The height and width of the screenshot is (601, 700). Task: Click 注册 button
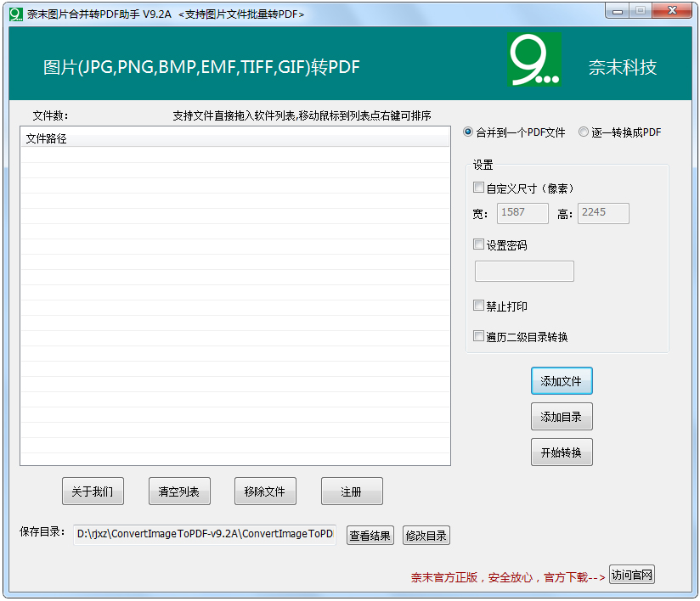coord(352,491)
